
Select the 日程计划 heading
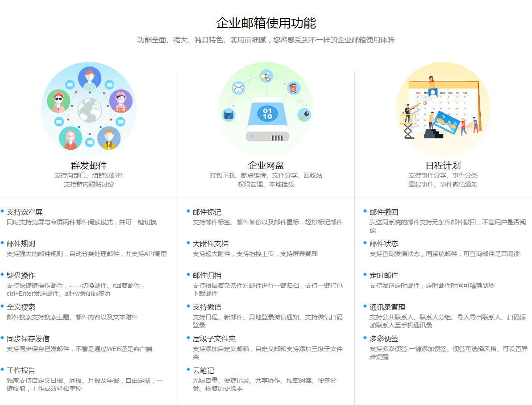point(443,165)
